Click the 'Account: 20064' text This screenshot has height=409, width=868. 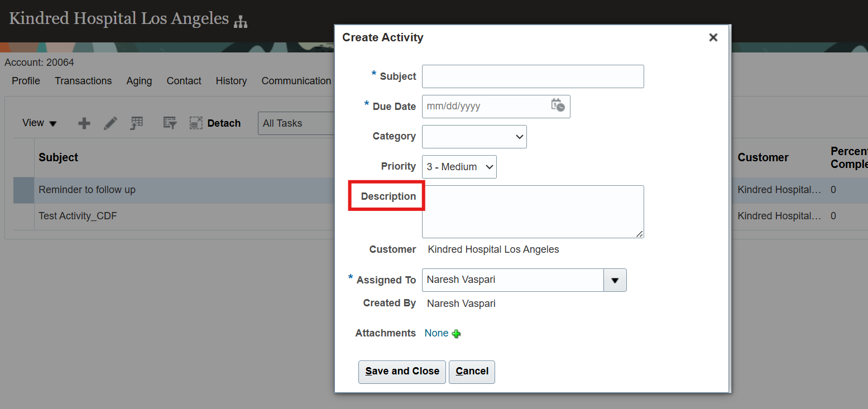coord(39,62)
